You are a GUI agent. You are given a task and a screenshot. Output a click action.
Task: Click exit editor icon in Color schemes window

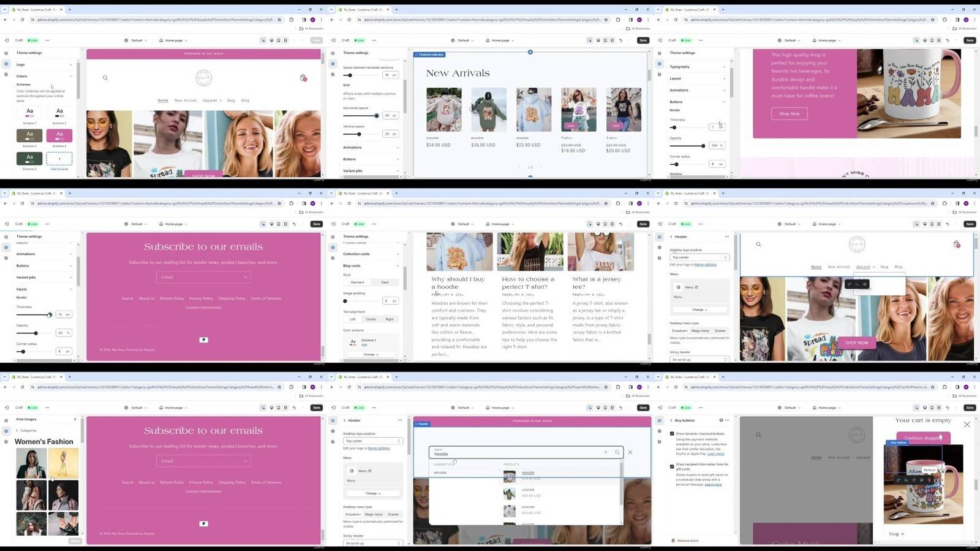click(7, 40)
